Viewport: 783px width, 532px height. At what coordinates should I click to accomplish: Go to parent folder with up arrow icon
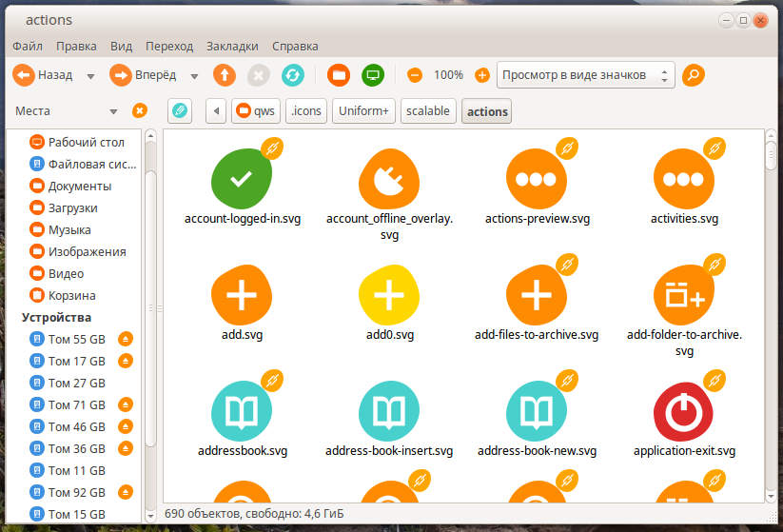[x=225, y=75]
